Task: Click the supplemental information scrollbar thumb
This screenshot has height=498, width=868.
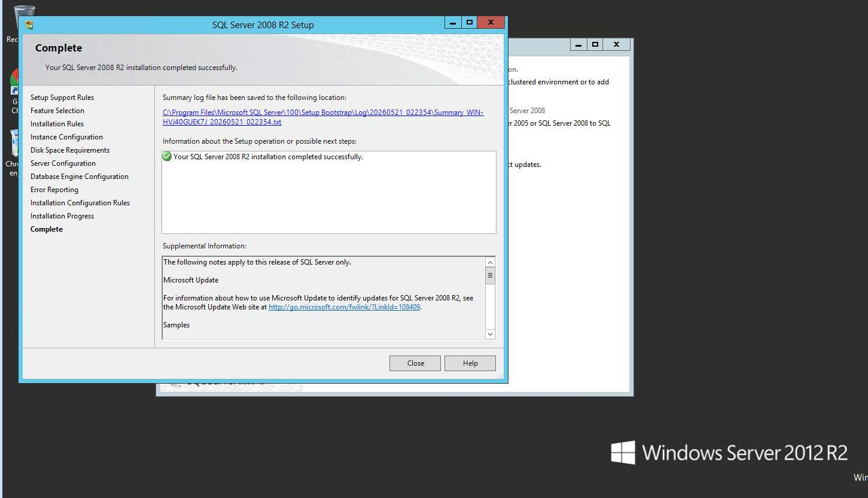Action: tap(490, 275)
